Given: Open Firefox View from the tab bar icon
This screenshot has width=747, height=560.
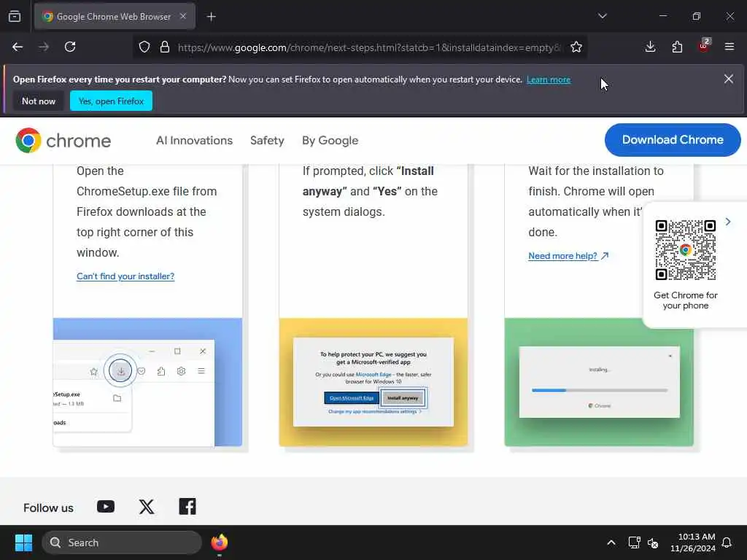Looking at the screenshot, I should pyautogui.click(x=15, y=16).
